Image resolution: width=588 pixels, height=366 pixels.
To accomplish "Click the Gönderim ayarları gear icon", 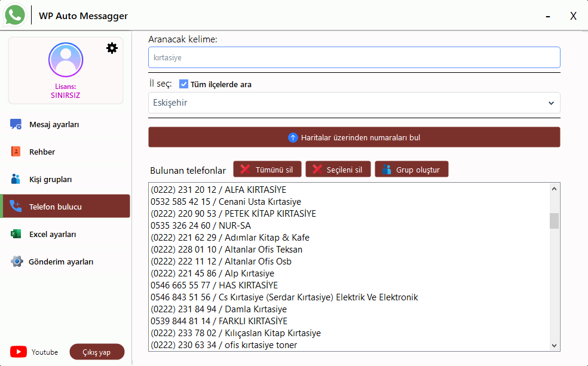I will [x=17, y=262].
